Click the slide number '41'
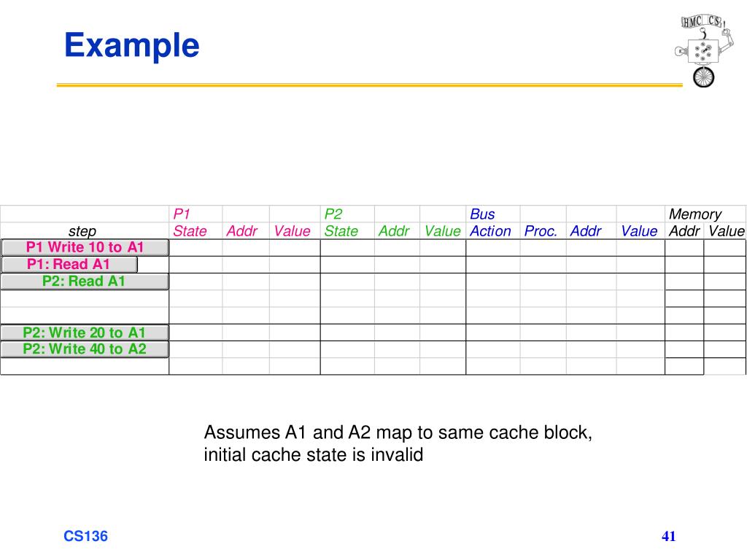This screenshot has width=747, height=560. tap(669, 536)
